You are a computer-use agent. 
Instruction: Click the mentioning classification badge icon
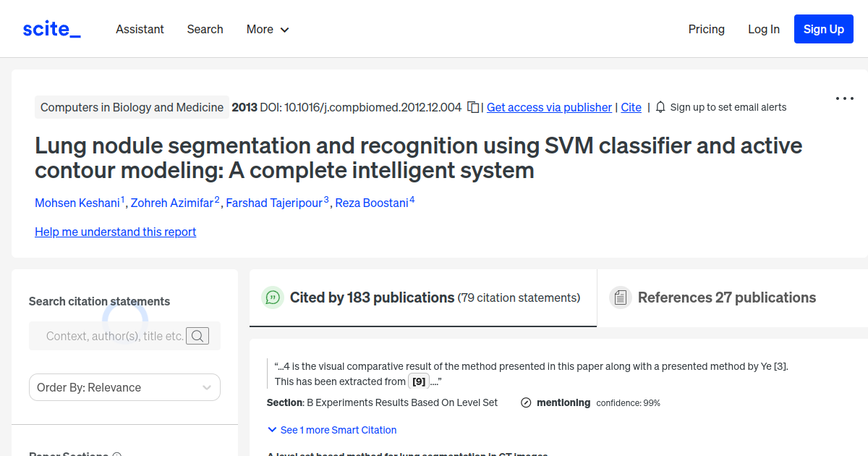(526, 402)
